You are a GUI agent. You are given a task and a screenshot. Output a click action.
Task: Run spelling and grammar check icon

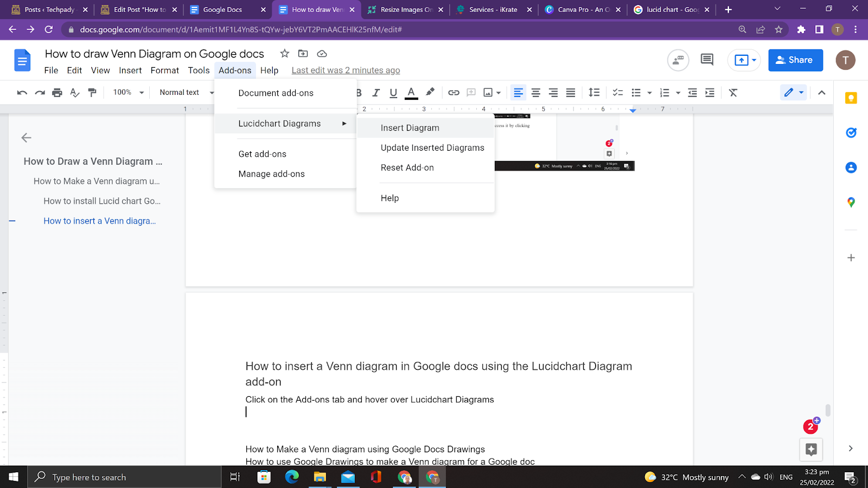click(x=75, y=93)
